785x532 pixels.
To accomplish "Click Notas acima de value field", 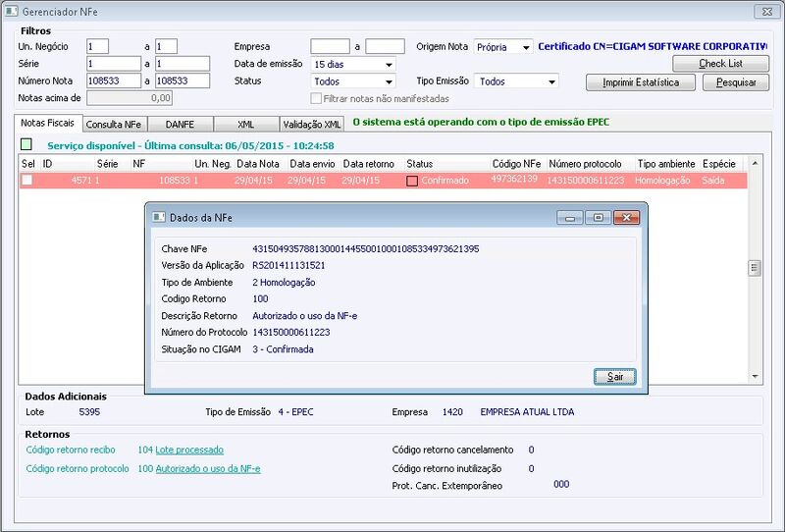I will coord(130,98).
